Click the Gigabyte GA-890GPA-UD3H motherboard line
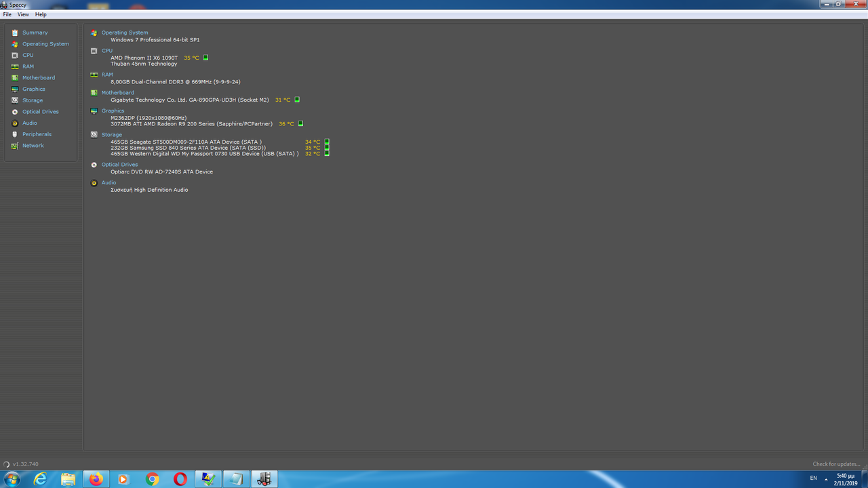 tap(190, 100)
